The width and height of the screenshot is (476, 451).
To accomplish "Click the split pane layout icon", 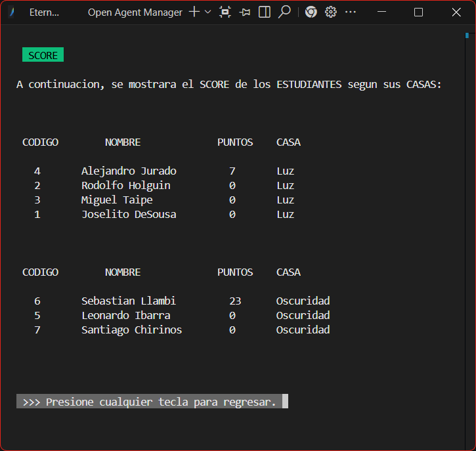I will pyautogui.click(x=265, y=12).
